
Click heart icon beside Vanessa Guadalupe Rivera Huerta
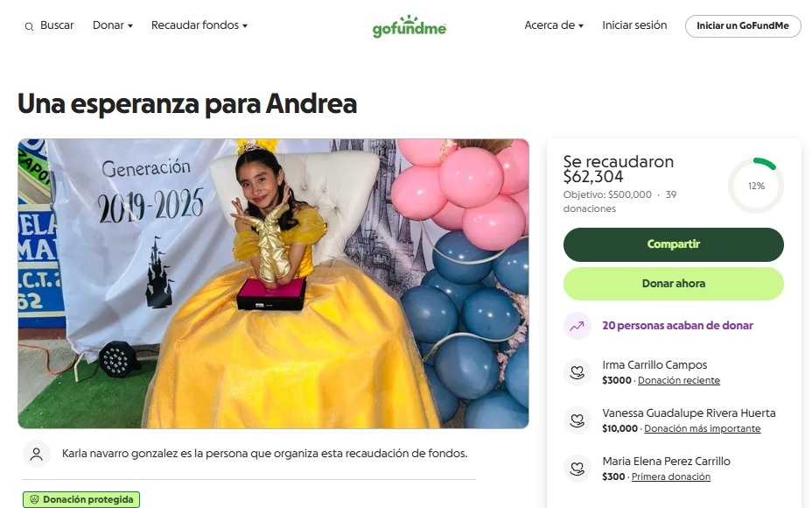(577, 420)
